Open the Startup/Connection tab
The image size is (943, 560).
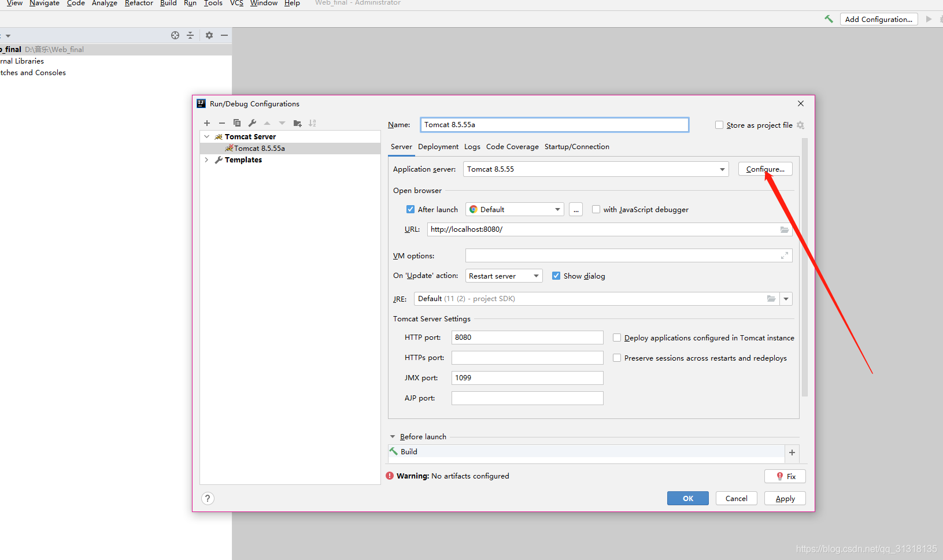[x=576, y=147]
